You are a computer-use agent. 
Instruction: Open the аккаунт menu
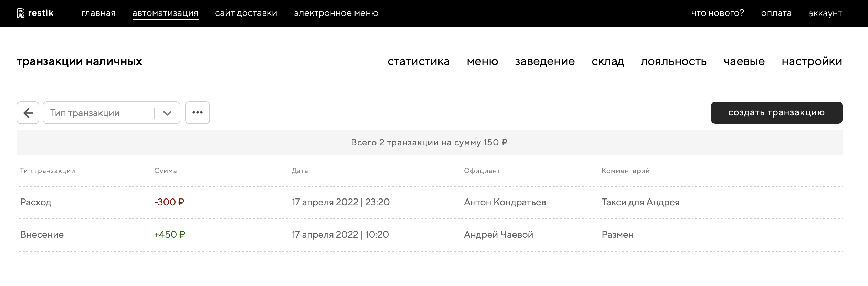[825, 13]
